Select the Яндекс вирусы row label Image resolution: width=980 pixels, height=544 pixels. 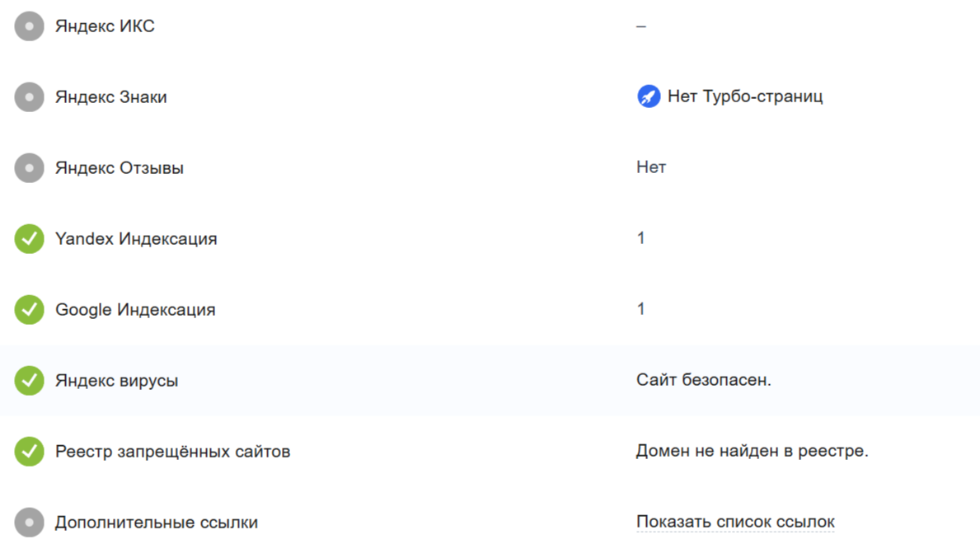pyautogui.click(x=116, y=381)
